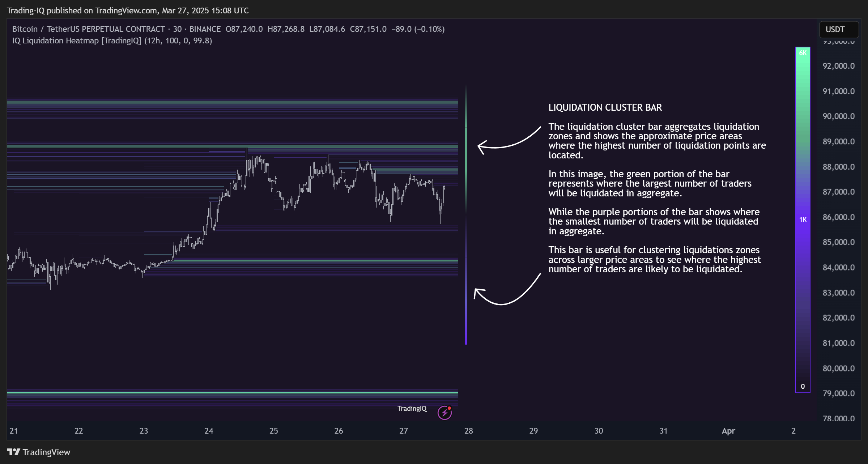The image size is (868, 464).
Task: Click the 85,000.0 price axis label
Action: 839,242
